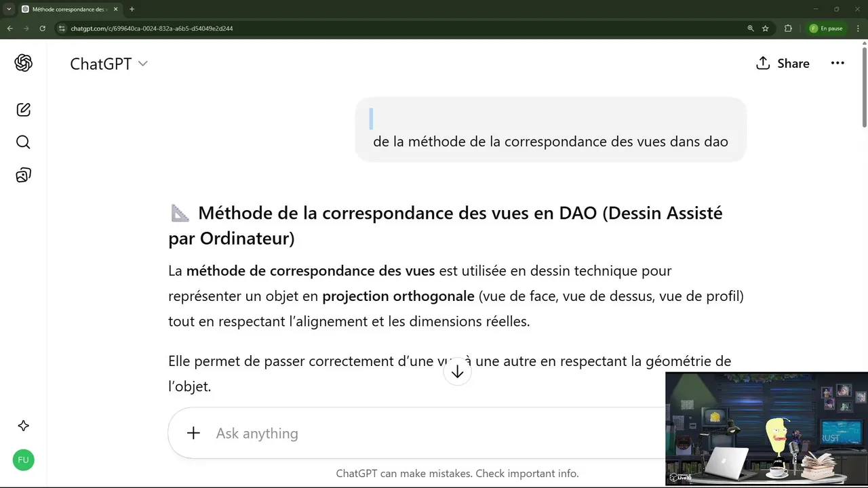The image size is (868, 488).
Task: Bookmark this page with star icon
Action: (x=766, y=28)
